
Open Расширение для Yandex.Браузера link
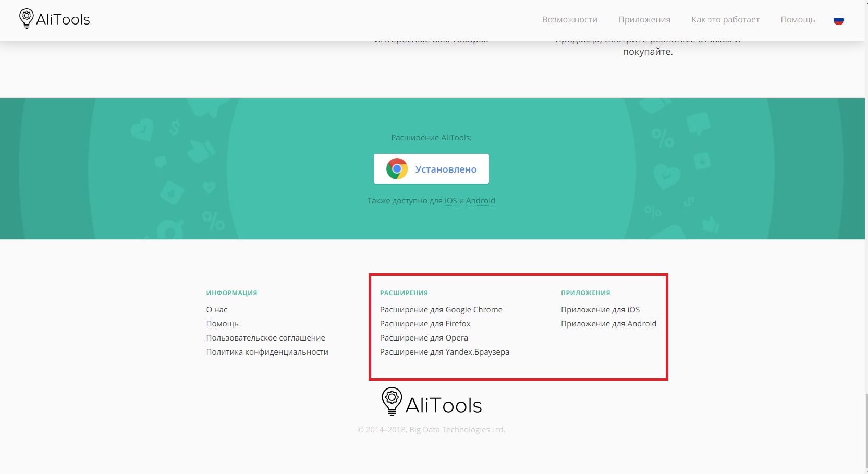(x=445, y=352)
